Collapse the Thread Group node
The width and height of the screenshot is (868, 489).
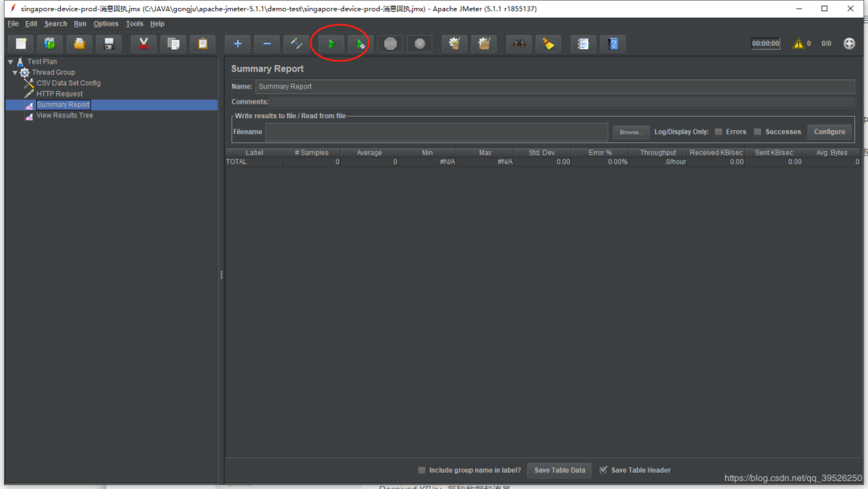pyautogui.click(x=15, y=72)
